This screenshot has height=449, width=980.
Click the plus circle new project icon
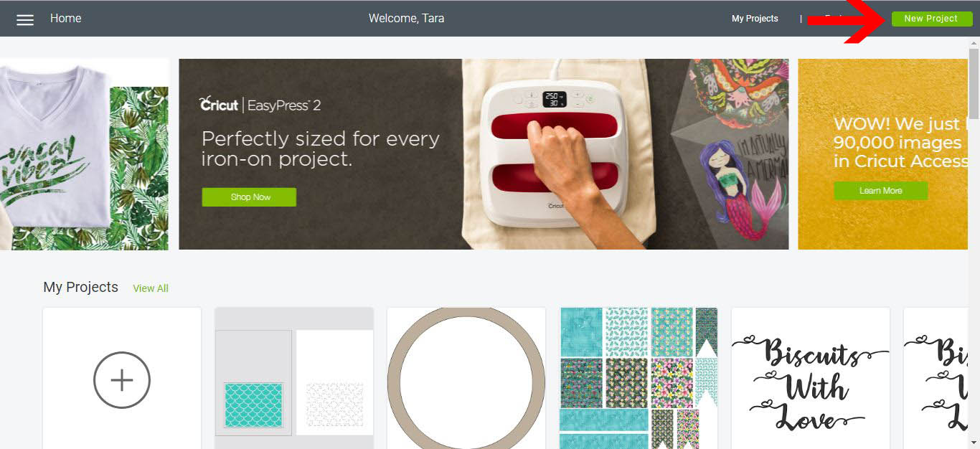tap(122, 380)
